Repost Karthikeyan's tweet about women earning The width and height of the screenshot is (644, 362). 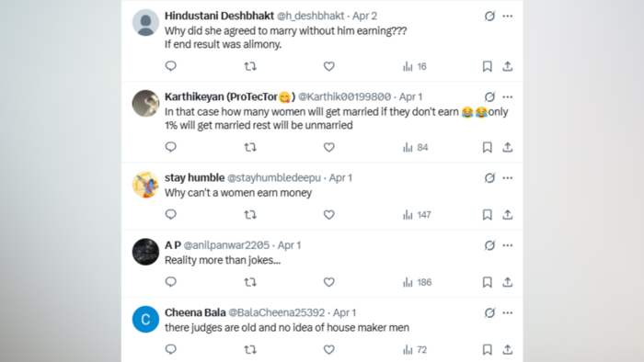click(250, 147)
